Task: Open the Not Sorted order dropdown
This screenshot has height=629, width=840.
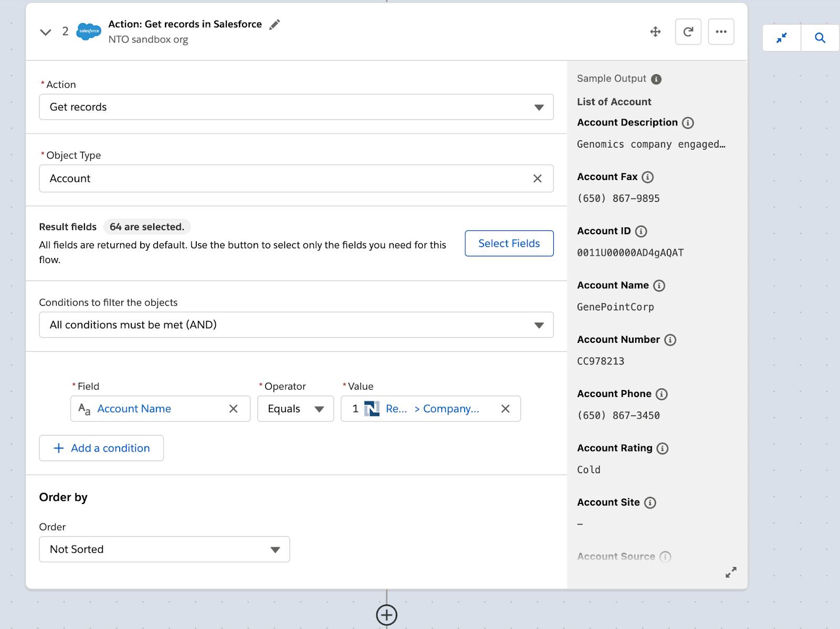Action: [x=164, y=549]
